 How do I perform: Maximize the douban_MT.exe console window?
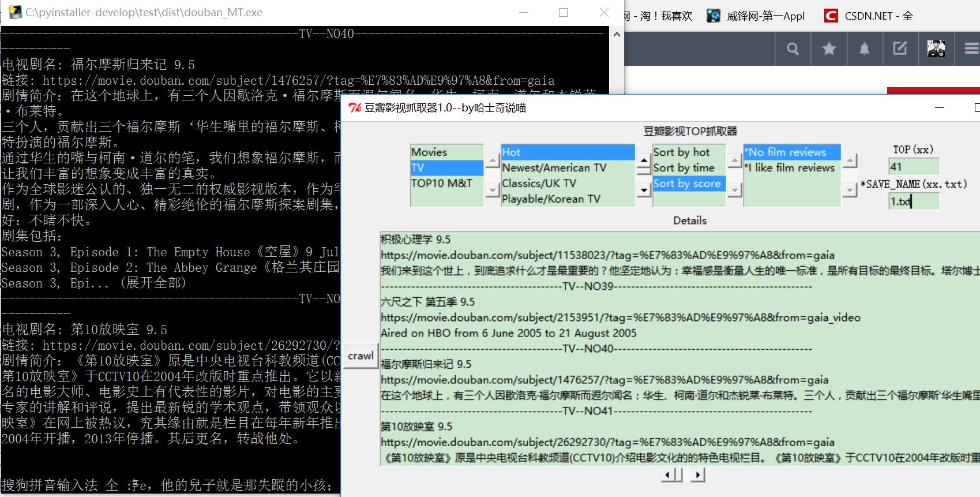(564, 12)
